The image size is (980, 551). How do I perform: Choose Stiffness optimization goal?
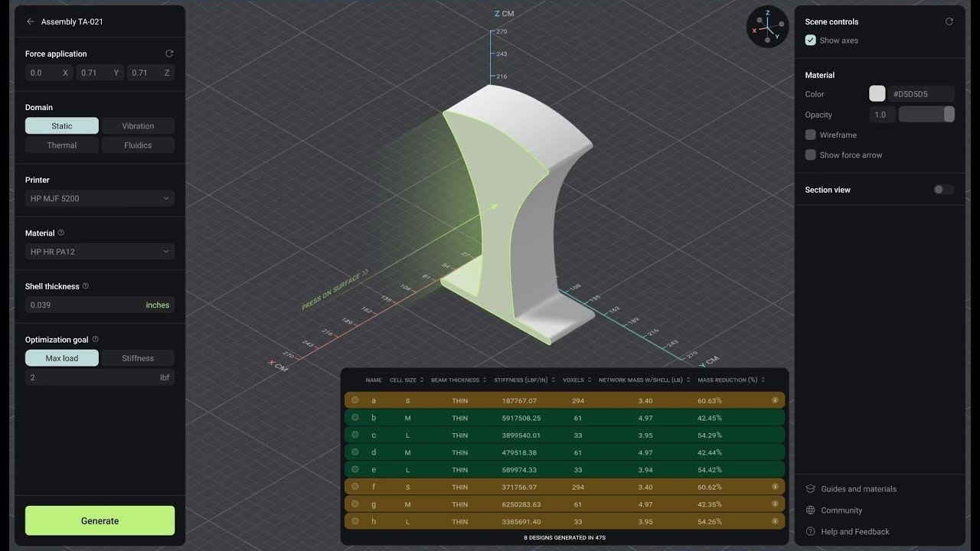(x=138, y=358)
